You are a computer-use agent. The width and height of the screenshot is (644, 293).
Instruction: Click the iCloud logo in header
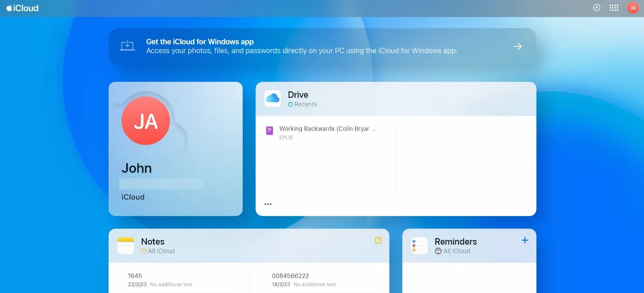coord(22,8)
